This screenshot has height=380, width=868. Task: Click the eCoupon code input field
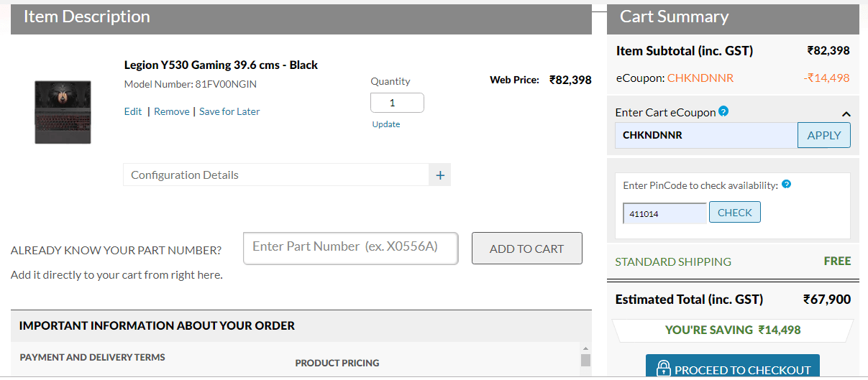pyautogui.click(x=706, y=135)
